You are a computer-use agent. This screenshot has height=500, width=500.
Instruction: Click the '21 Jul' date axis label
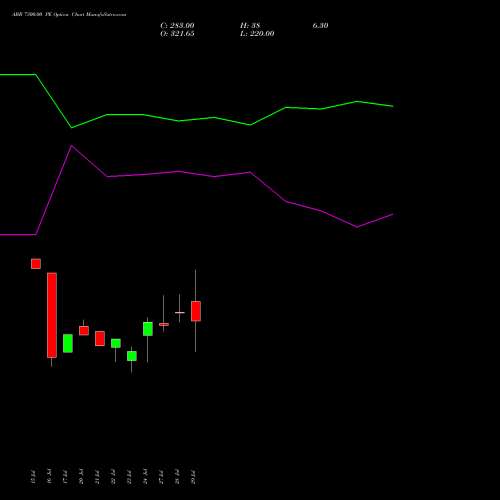97,477
